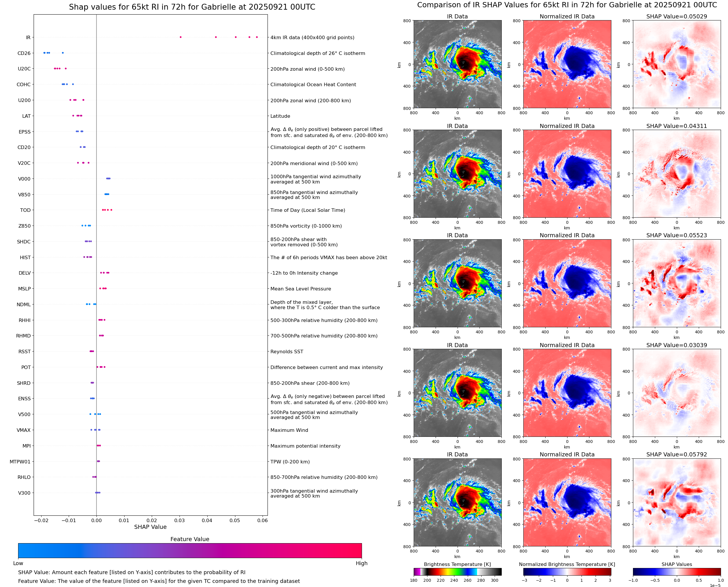Open the SHAP Value=0.05029 map
The width and height of the screenshot is (728, 587).
tap(677, 64)
